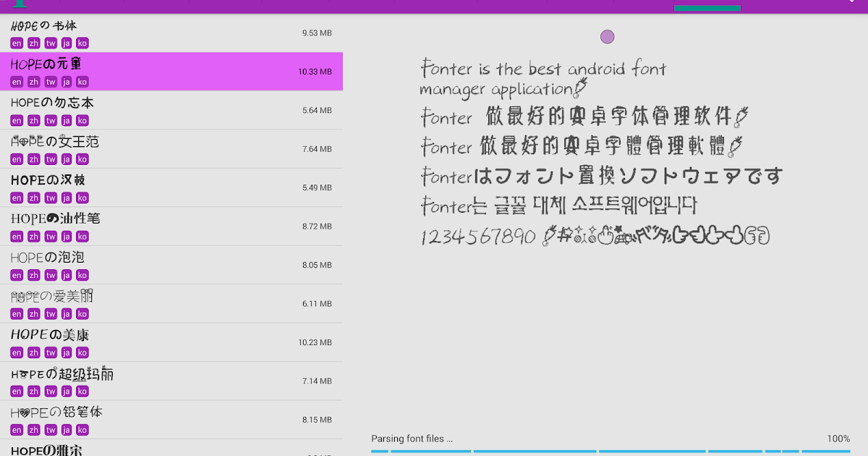The width and height of the screenshot is (868, 456).
Task: Click the 10.23 MB file size
Action: point(315,342)
